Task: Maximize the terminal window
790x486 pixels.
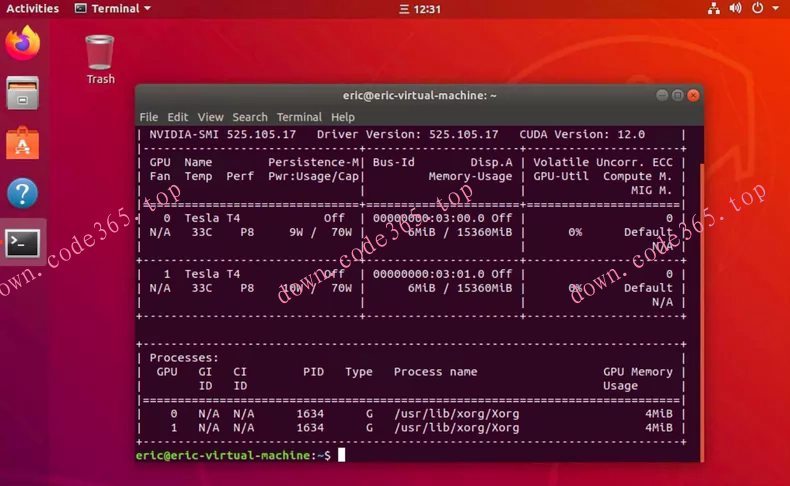Action: click(678, 95)
